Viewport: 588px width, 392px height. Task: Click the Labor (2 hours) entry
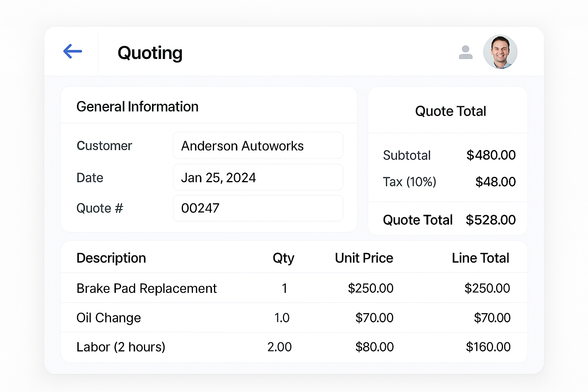pyautogui.click(x=121, y=347)
